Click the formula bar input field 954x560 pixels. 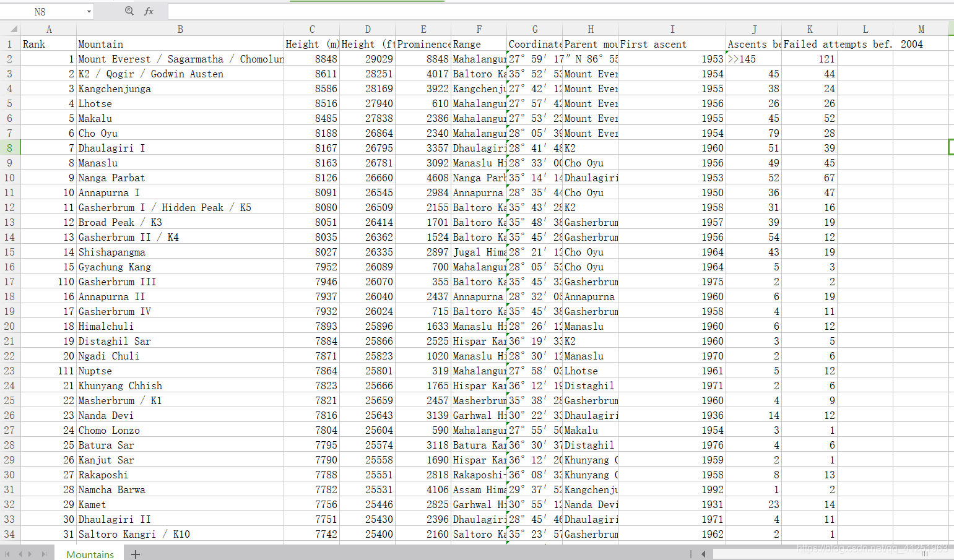pos(560,11)
